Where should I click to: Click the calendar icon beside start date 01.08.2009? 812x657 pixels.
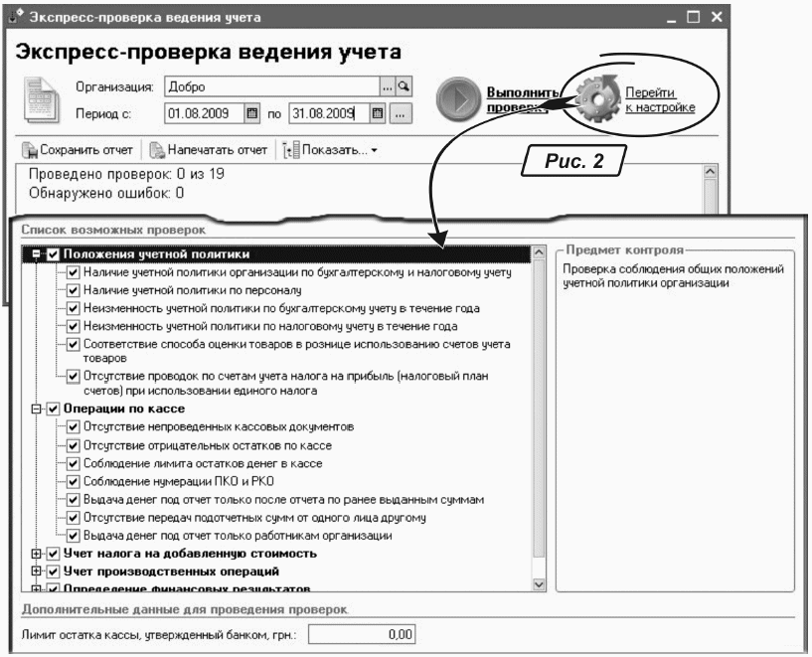click(251, 113)
